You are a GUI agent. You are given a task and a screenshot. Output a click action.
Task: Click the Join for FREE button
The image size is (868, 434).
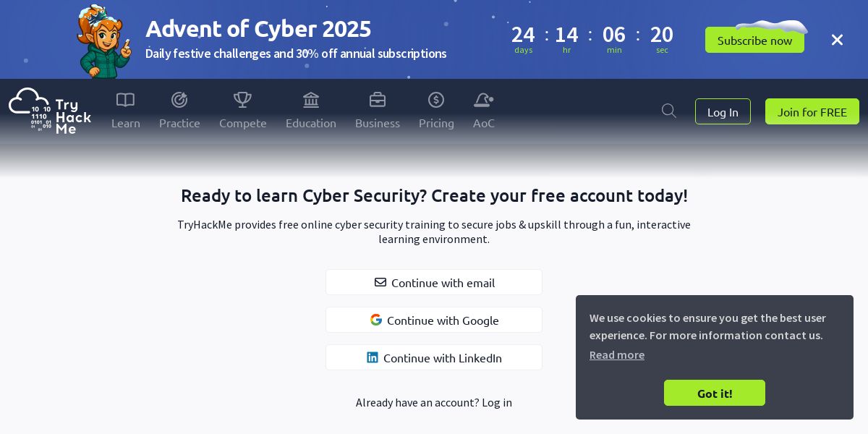point(812,111)
